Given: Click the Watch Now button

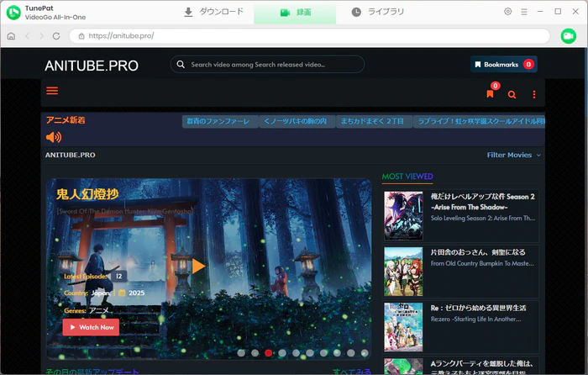Looking at the screenshot, I should point(91,327).
